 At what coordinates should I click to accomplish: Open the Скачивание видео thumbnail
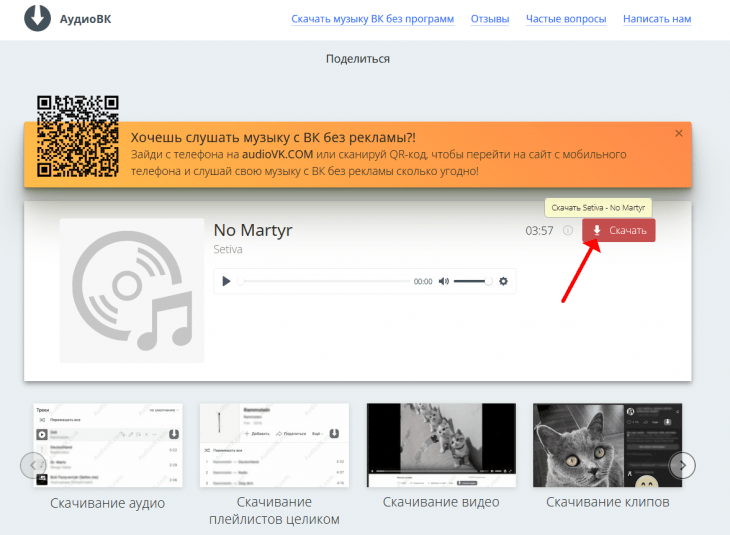point(441,445)
